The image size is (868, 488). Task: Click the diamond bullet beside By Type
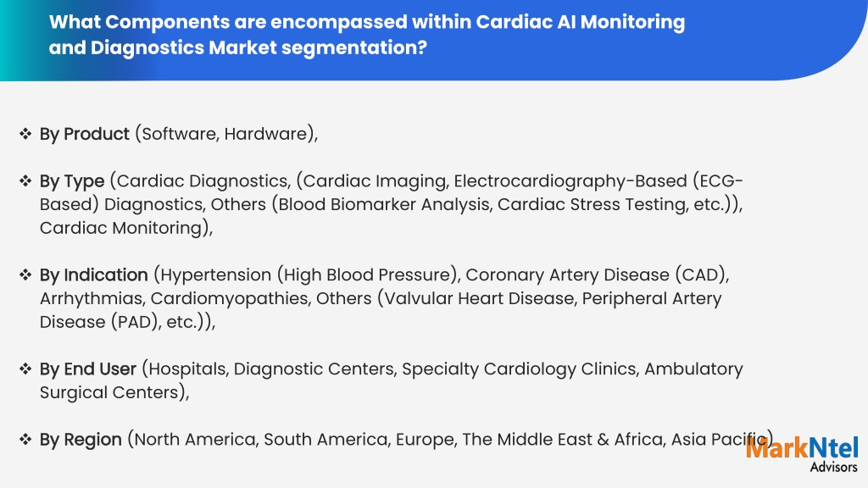(x=25, y=181)
